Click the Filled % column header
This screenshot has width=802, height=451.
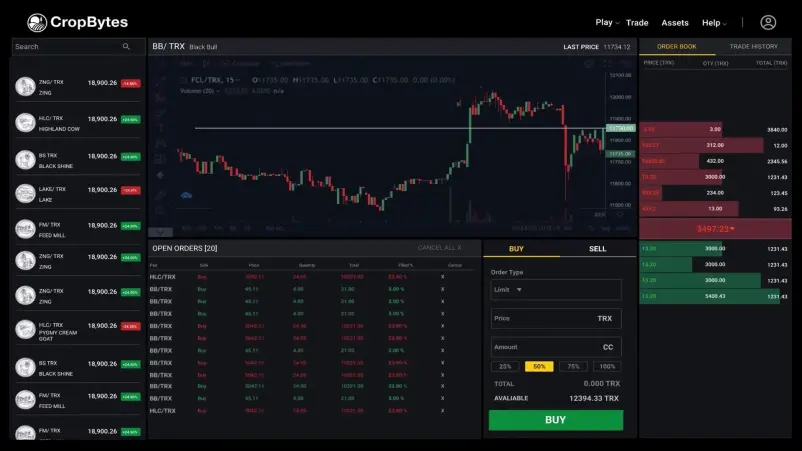click(x=405, y=265)
